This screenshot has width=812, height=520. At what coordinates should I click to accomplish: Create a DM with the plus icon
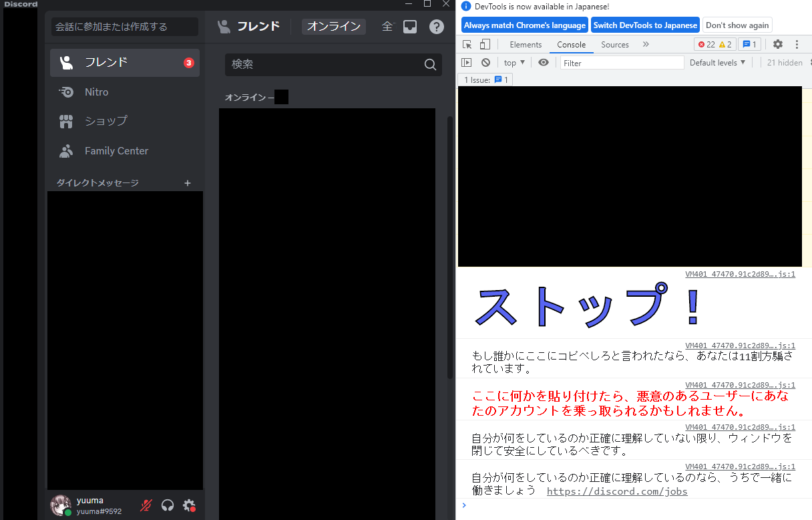tap(188, 183)
